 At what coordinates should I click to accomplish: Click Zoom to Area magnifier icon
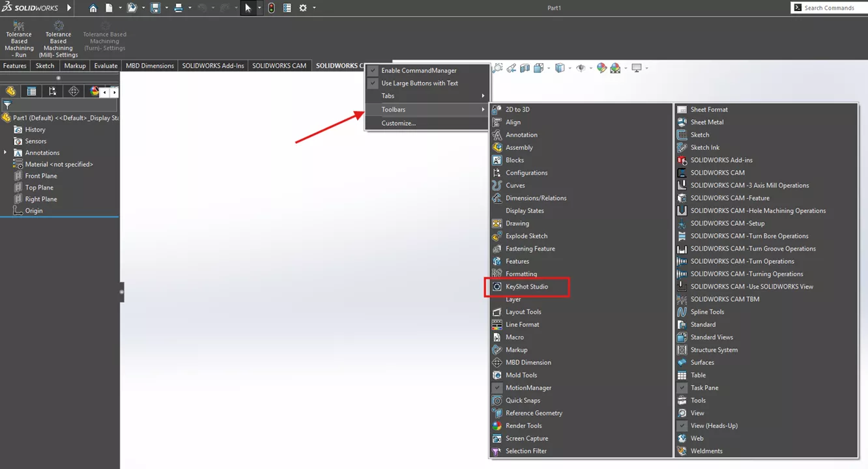[x=498, y=68]
